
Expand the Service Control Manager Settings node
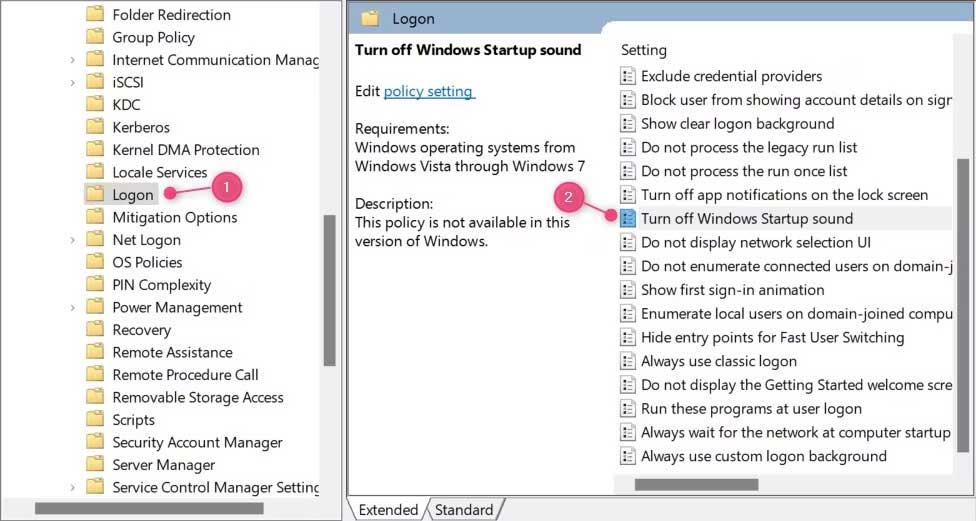coord(73,488)
